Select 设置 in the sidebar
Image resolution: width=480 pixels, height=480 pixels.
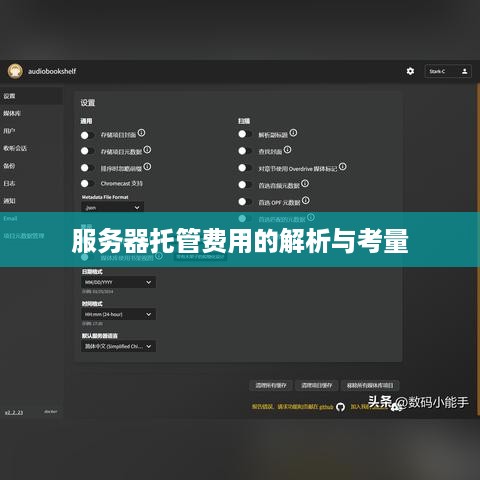(x=31, y=96)
